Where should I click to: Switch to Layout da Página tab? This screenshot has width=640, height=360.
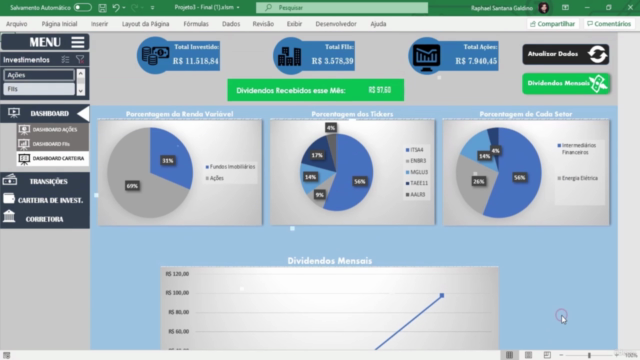(145, 24)
